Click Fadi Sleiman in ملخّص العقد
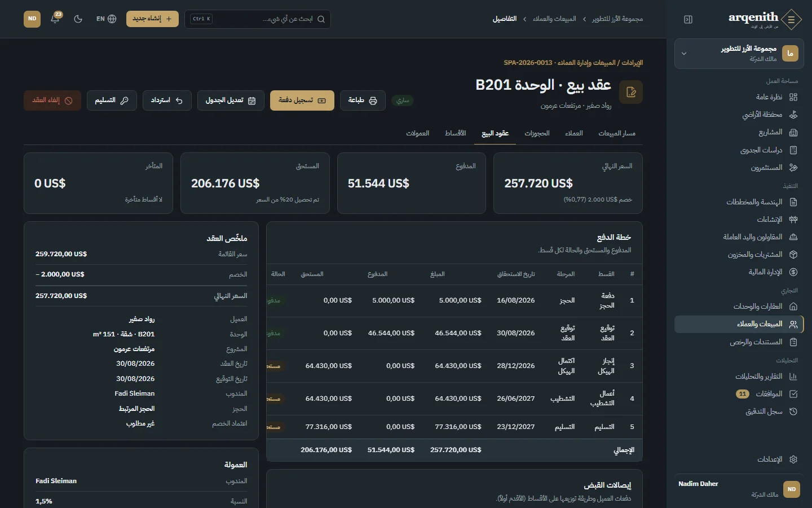This screenshot has width=812, height=508. click(134, 393)
